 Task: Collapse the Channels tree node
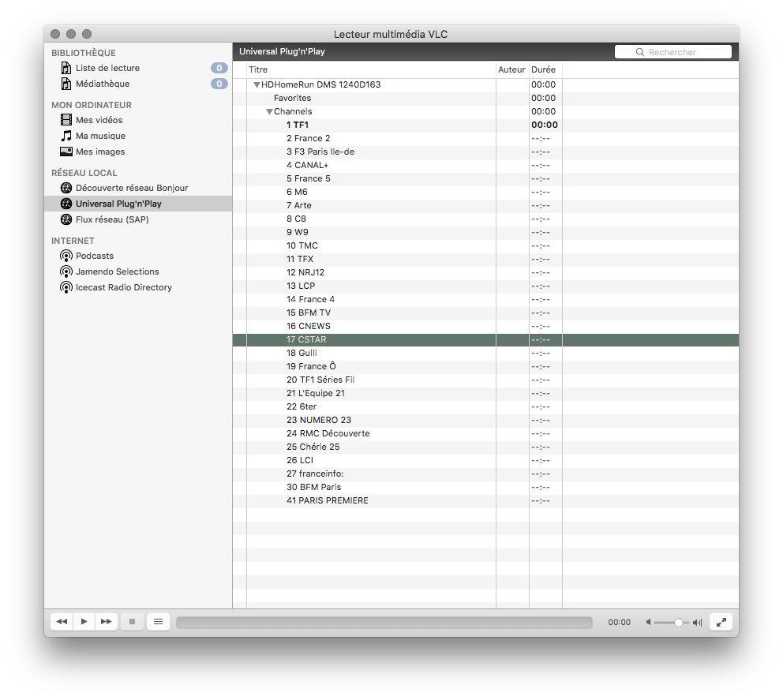point(270,112)
